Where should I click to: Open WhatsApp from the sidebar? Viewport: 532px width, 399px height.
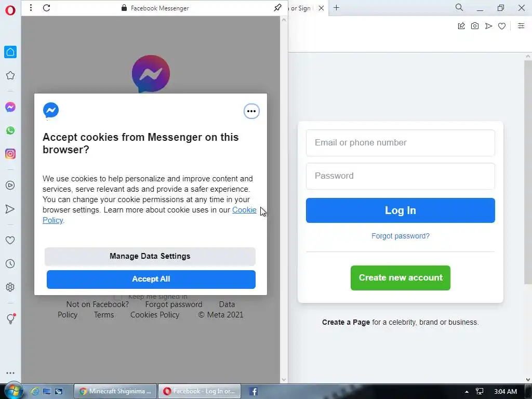(x=10, y=130)
